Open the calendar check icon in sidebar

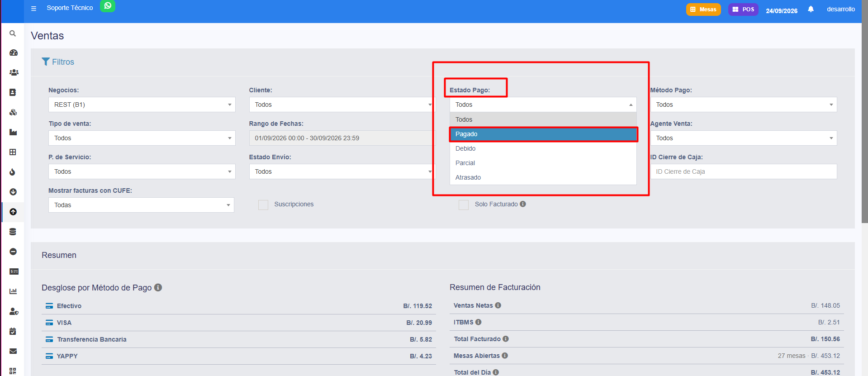[x=13, y=331]
